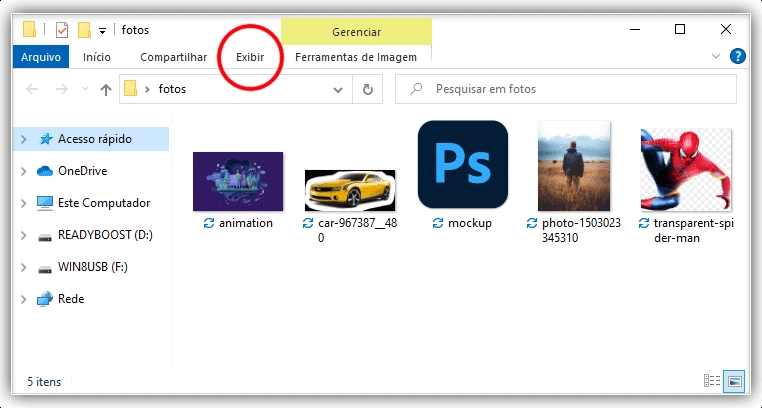Click the car-967387__480 file name

pyautogui.click(x=357, y=230)
